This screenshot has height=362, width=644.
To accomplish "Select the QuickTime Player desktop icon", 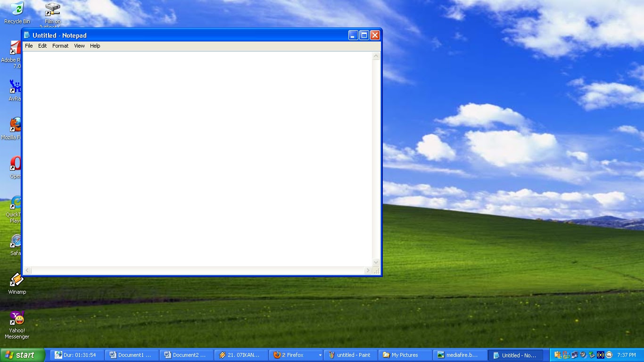I will (14, 209).
